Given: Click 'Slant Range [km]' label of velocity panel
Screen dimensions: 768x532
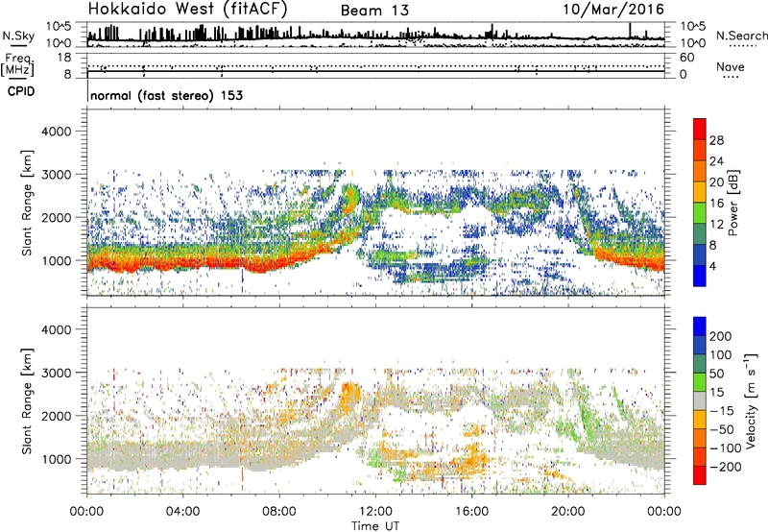Looking at the screenshot, I should [x=27, y=401].
